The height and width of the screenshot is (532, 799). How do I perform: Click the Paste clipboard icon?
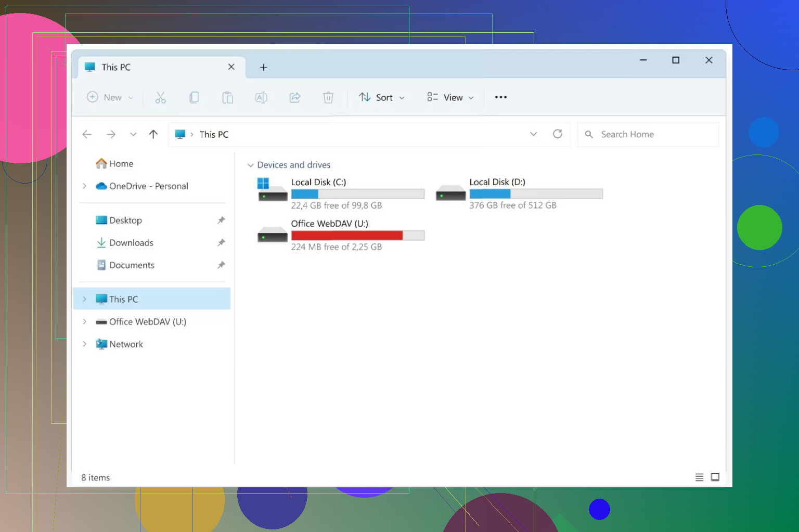(227, 98)
